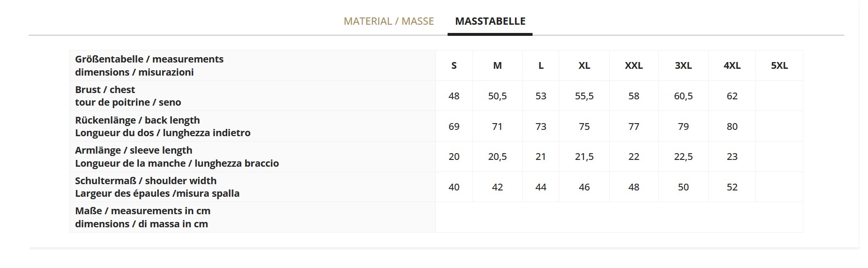Viewport: 868px width, 268px height.
Task: Click the L size column header
Action: [x=541, y=65]
